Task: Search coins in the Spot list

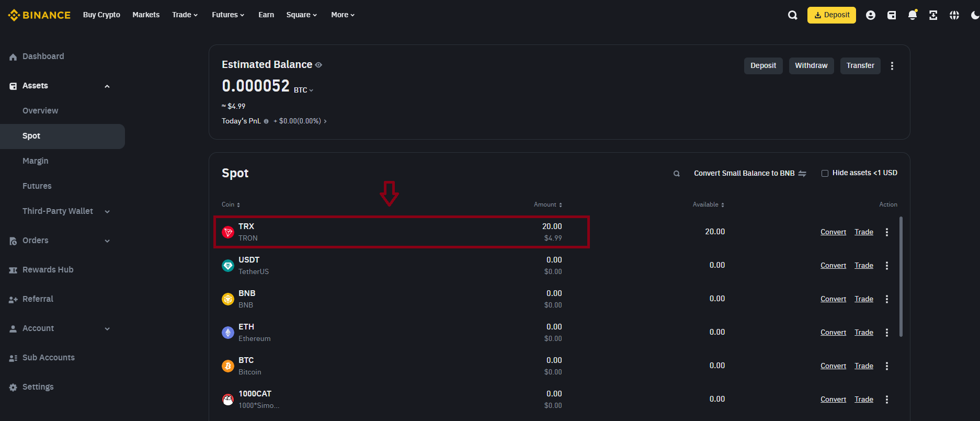Action: click(677, 174)
